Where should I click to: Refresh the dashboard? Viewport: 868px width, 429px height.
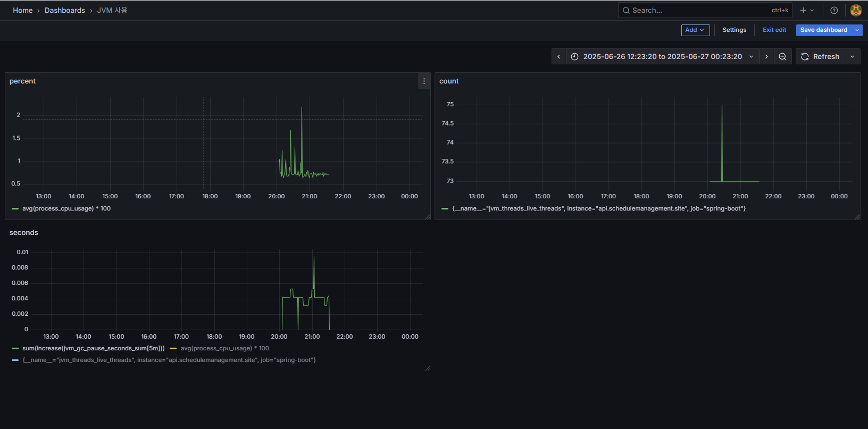click(x=820, y=56)
